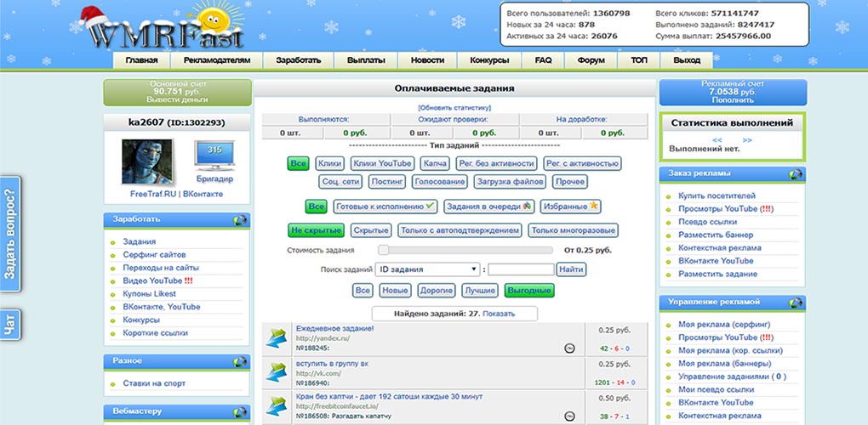Click the globe icon in Вебмастеру header
Viewport: 868px width, 425px height.
240,412
